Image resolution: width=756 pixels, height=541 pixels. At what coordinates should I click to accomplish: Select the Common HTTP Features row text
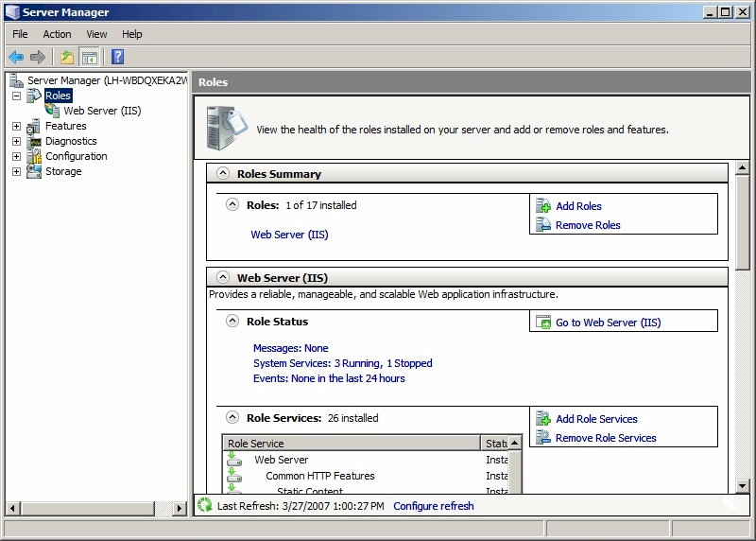(320, 476)
